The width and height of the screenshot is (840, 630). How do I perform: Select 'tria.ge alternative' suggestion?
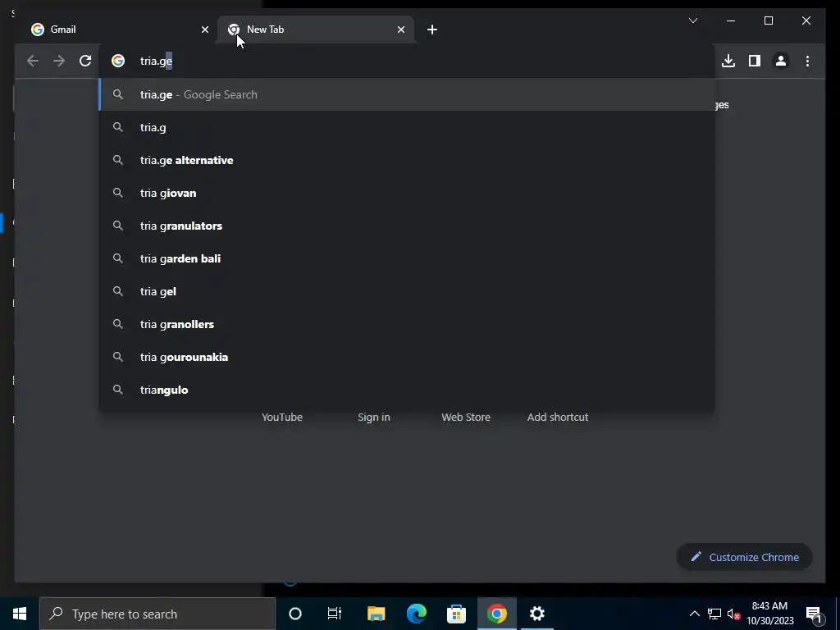[407, 160]
